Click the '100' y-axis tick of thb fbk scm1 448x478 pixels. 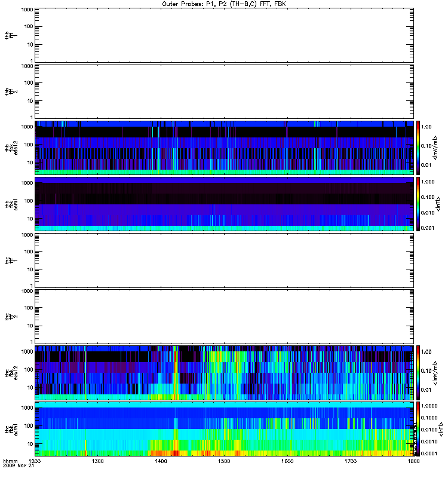tap(28, 201)
